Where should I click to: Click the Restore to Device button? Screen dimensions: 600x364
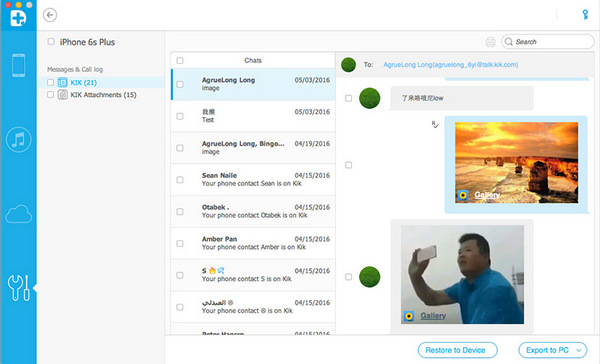tap(457, 350)
